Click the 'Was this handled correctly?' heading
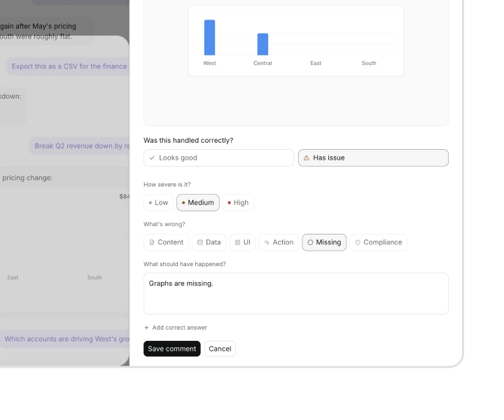Screen dimensions: 504x420 (x=188, y=141)
